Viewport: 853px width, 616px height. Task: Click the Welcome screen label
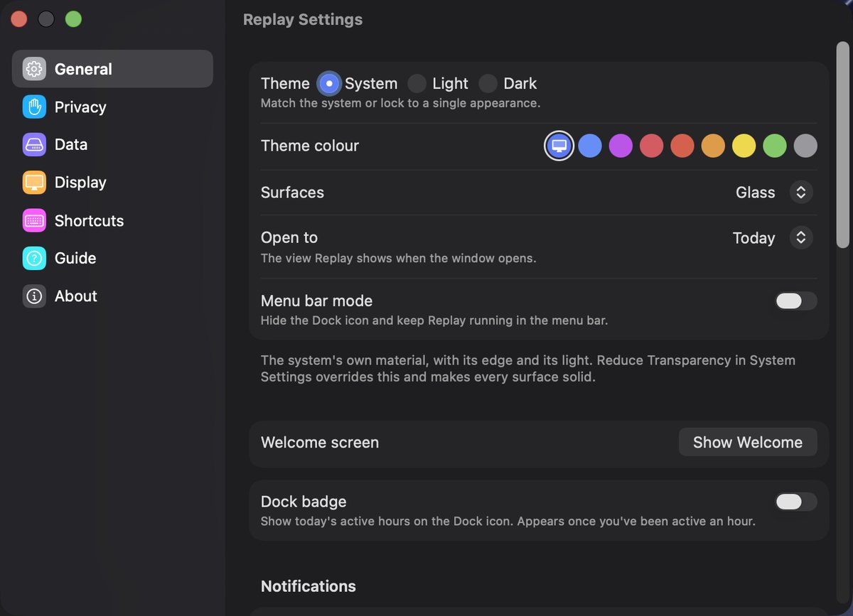[x=320, y=443]
